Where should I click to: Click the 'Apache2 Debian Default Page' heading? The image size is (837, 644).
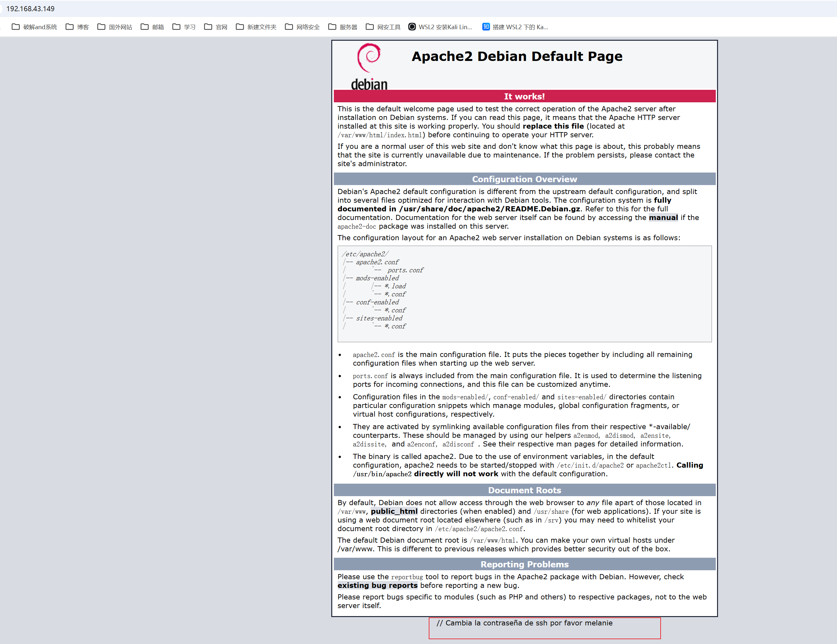(x=517, y=56)
